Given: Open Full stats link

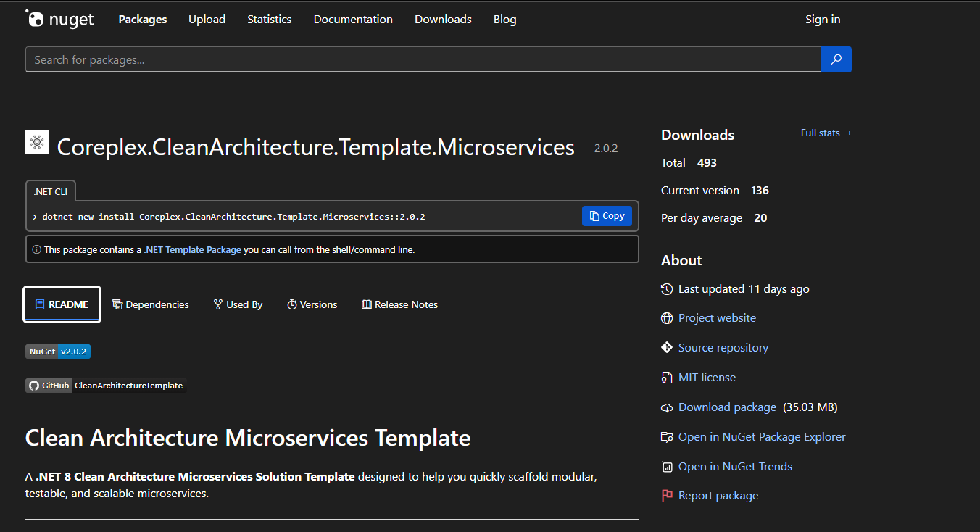Looking at the screenshot, I should tap(826, 133).
